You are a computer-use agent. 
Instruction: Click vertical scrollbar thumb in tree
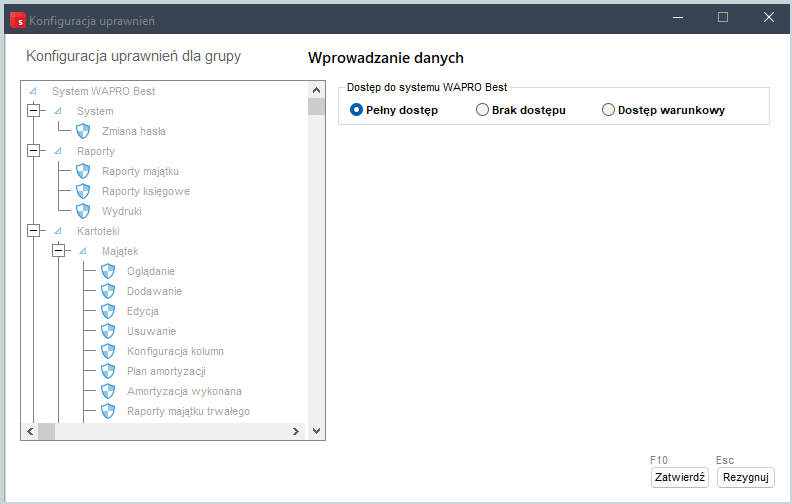[317, 107]
